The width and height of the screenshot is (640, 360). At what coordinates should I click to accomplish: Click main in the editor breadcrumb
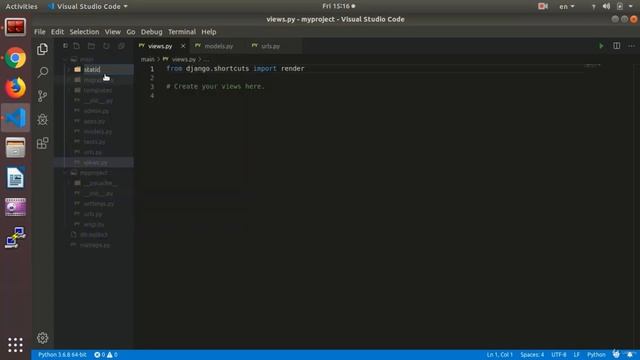click(147, 60)
